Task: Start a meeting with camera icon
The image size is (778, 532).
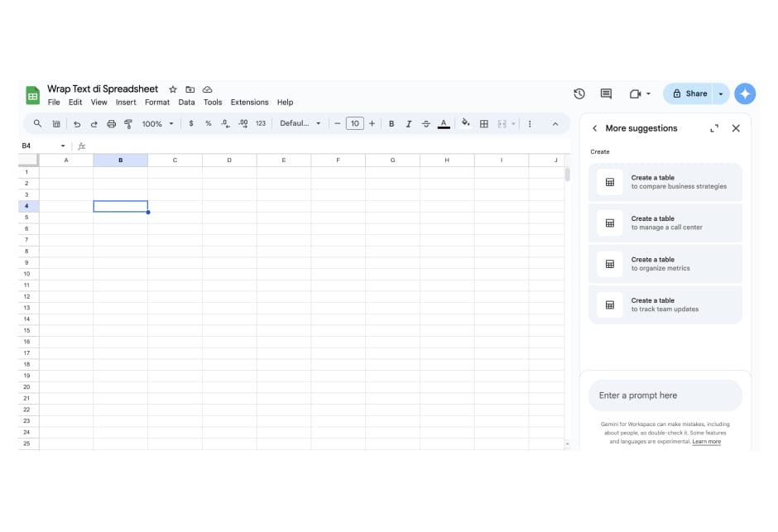Action: pos(635,93)
